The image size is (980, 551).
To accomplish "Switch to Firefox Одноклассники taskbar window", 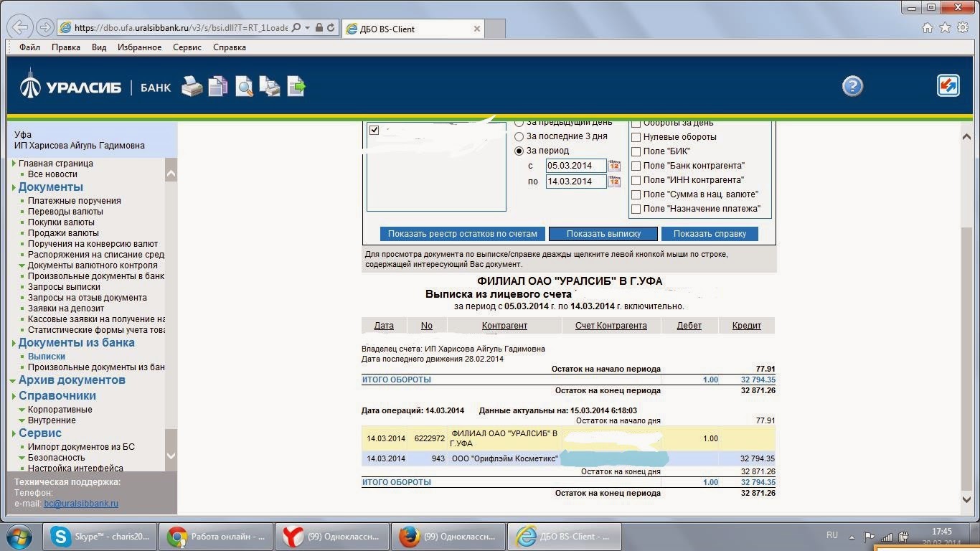I will click(449, 537).
